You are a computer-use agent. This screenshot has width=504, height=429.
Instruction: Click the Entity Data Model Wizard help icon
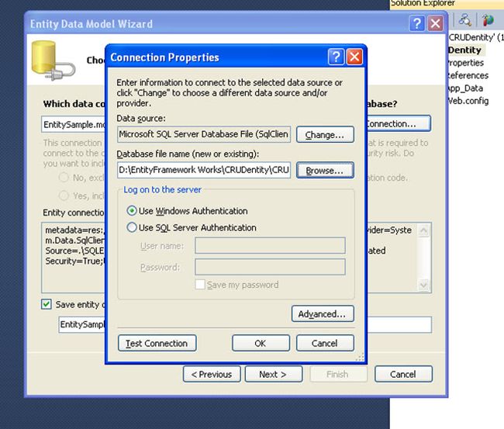tap(417, 23)
